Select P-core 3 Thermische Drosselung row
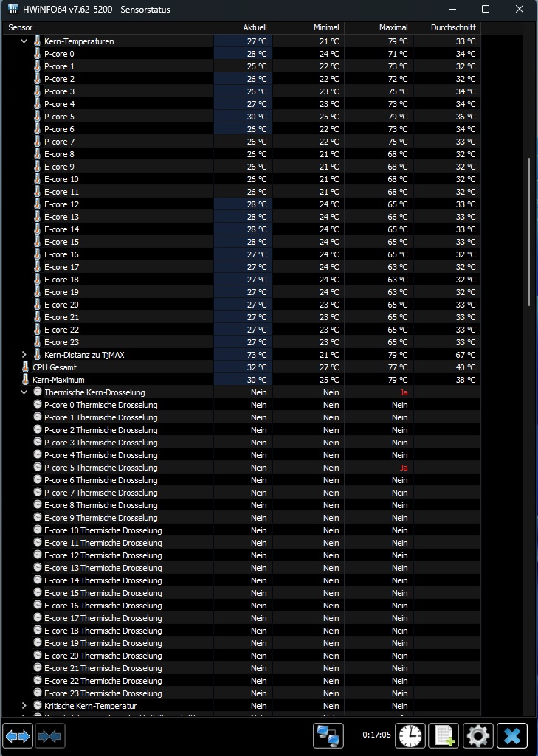Viewport: 538px width, 756px height. click(x=241, y=442)
